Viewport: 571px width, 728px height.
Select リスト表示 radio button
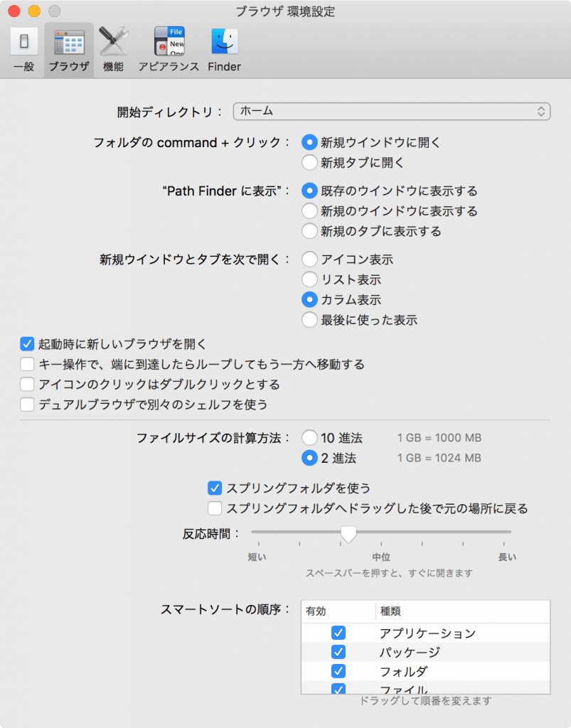coord(309,279)
